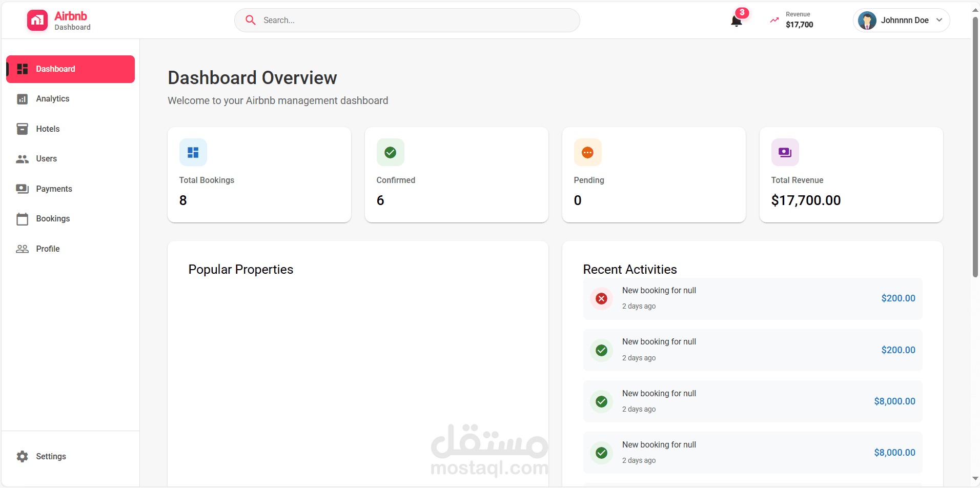
Task: Select the Pending count 0
Action: point(578,200)
